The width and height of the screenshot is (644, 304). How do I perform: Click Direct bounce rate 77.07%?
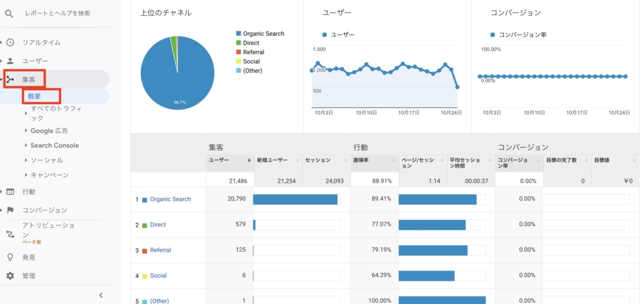coord(382,224)
